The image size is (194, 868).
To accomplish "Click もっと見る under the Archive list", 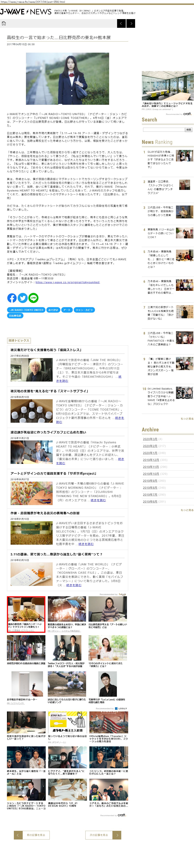I will click(187, 510).
